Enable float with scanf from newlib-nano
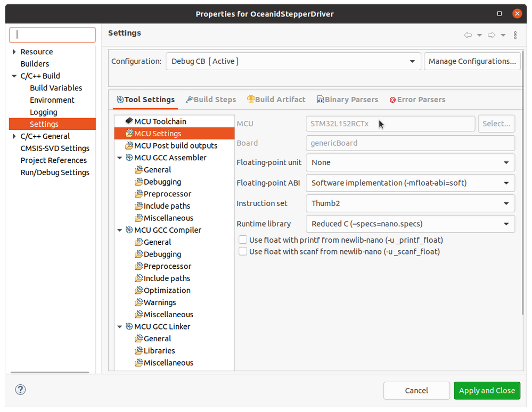532x412 pixels. (x=243, y=251)
